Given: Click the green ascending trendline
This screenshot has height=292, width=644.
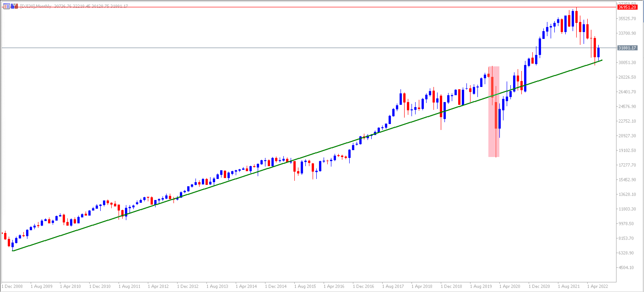Looking at the screenshot, I should 308,155.
